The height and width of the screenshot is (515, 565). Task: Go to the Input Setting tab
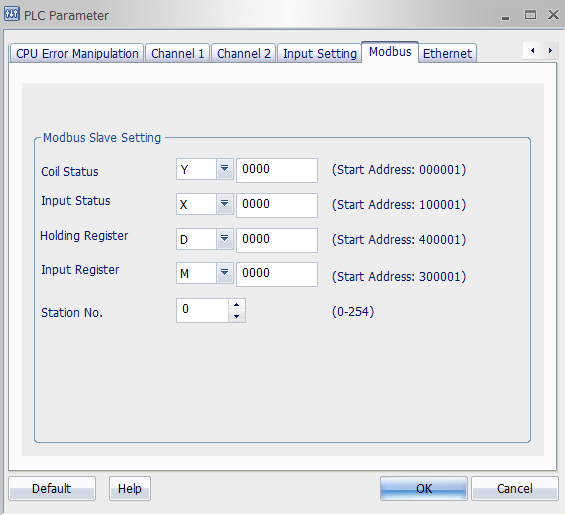(320, 53)
